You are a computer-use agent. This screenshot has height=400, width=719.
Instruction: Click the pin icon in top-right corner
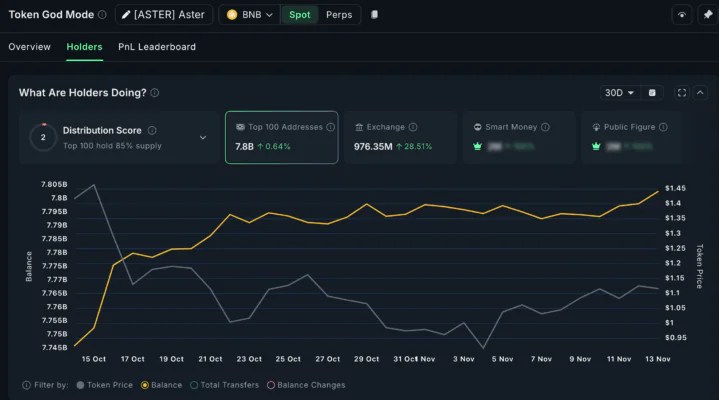click(705, 15)
